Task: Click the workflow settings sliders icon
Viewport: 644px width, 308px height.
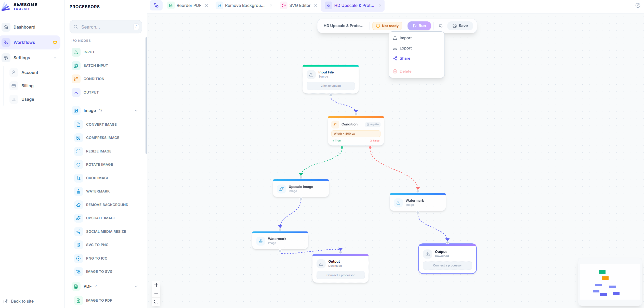Action: click(x=440, y=25)
